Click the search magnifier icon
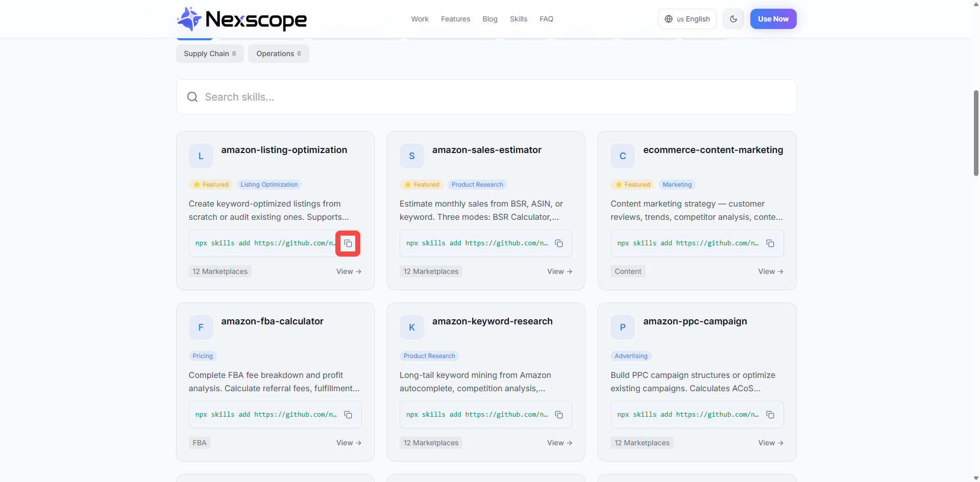 pyautogui.click(x=192, y=97)
